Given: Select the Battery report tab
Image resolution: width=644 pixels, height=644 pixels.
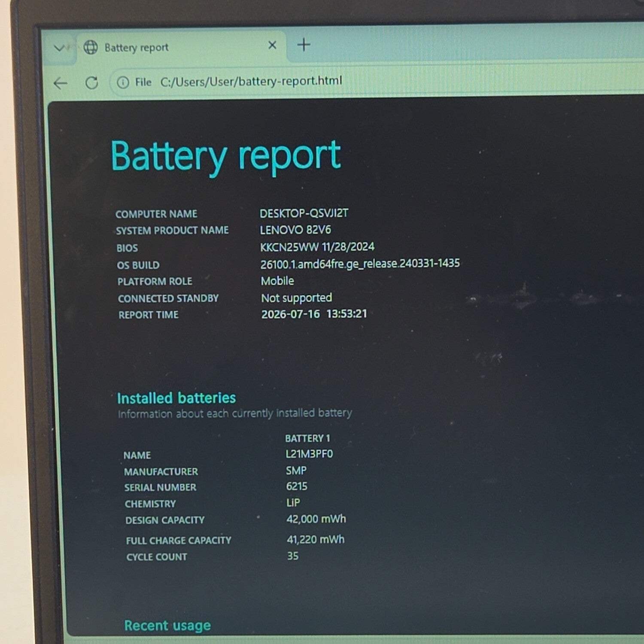Looking at the screenshot, I should (181, 47).
